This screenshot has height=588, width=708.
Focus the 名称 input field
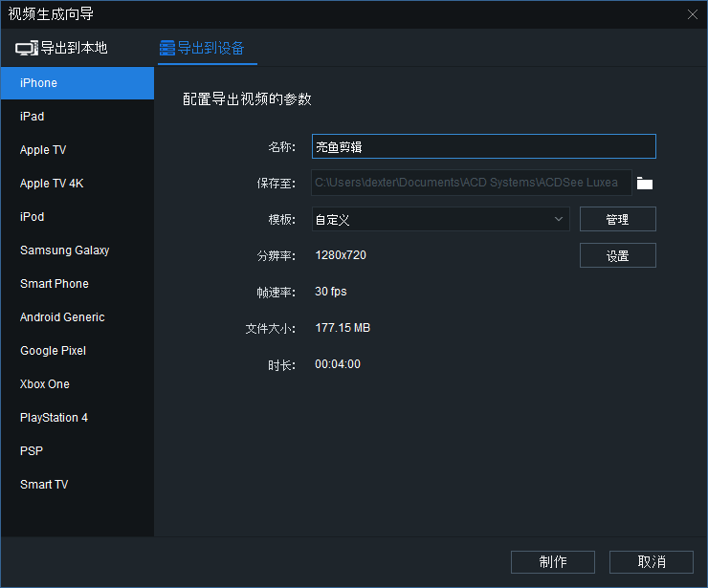483,146
